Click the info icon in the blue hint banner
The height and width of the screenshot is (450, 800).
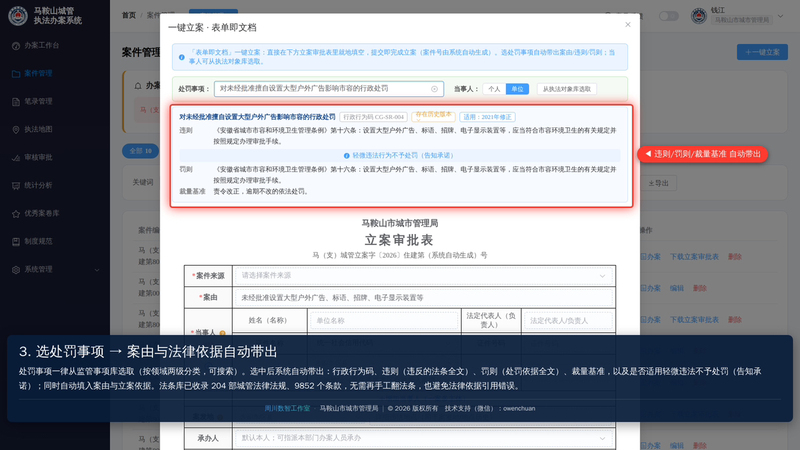[x=182, y=57]
